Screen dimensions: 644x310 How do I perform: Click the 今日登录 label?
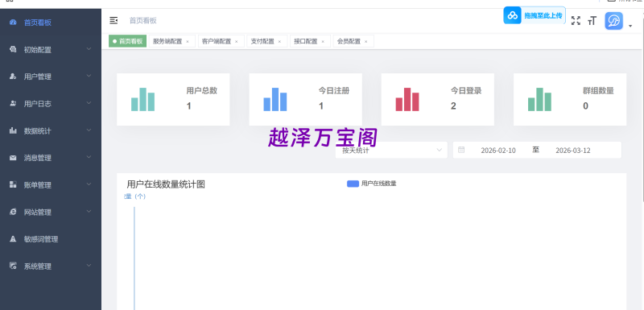pos(466,91)
